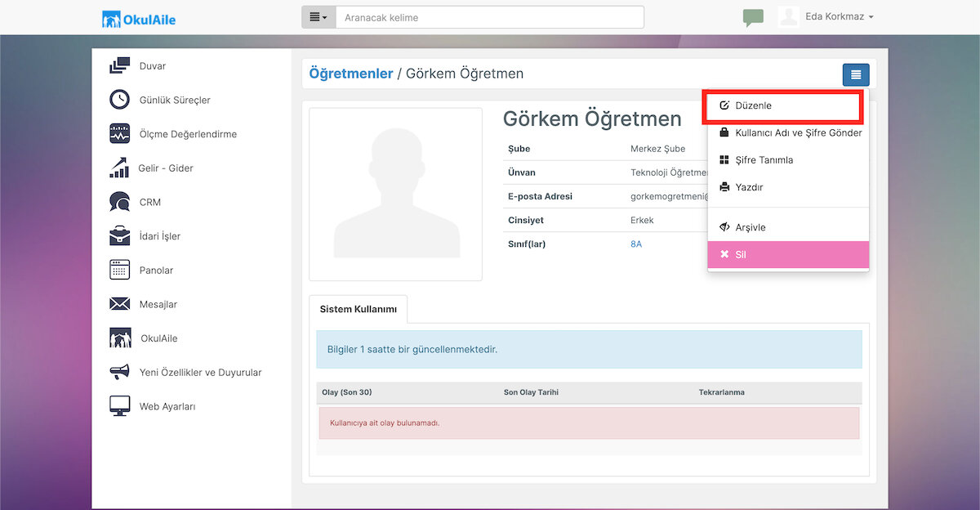Go to Öğretmenler breadcrumb link
The image size is (980, 510).
click(x=351, y=74)
